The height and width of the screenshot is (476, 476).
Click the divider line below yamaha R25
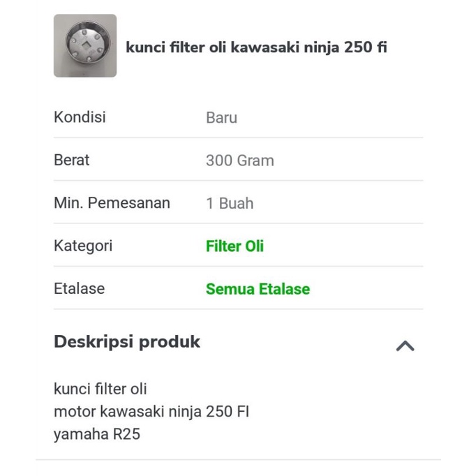click(x=238, y=459)
